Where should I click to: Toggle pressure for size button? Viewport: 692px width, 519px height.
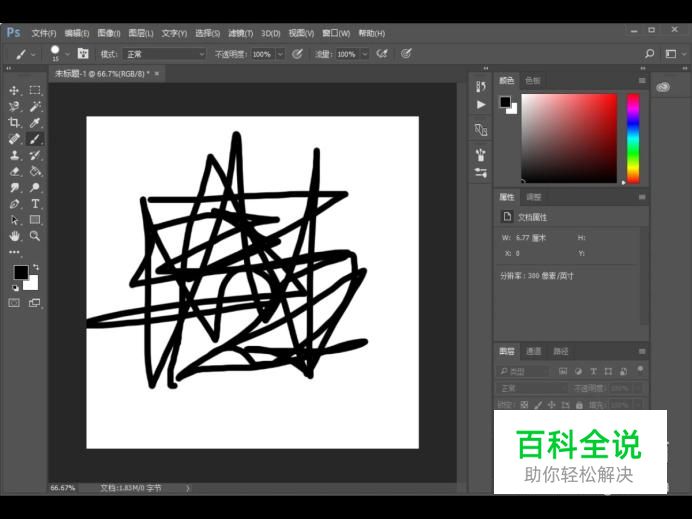coord(406,54)
